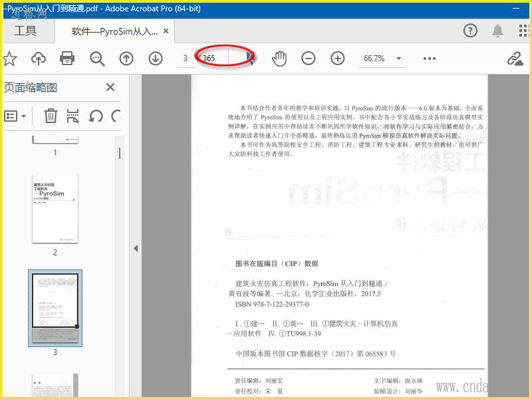Select page 3 thumbnail
532x399 pixels.
[55, 308]
